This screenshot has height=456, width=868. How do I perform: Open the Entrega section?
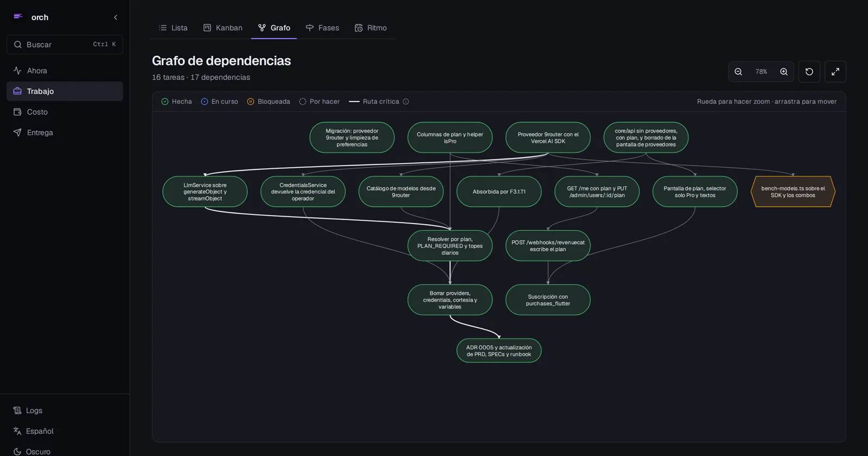click(65, 132)
